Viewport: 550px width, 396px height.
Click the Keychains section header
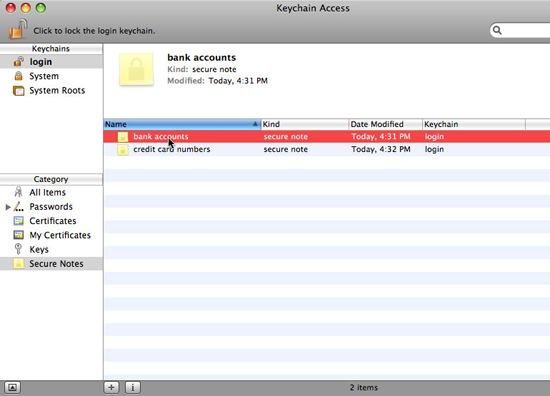pos(51,49)
